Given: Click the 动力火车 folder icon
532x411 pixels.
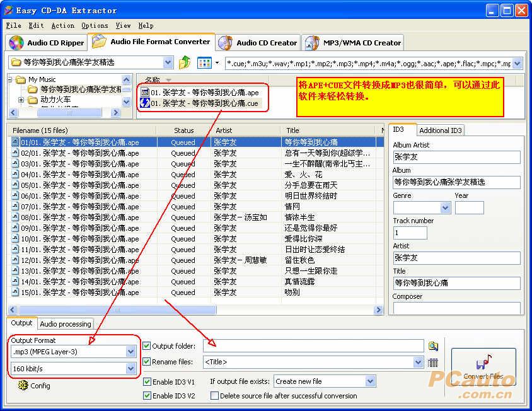Looking at the screenshot, I should 33,100.
